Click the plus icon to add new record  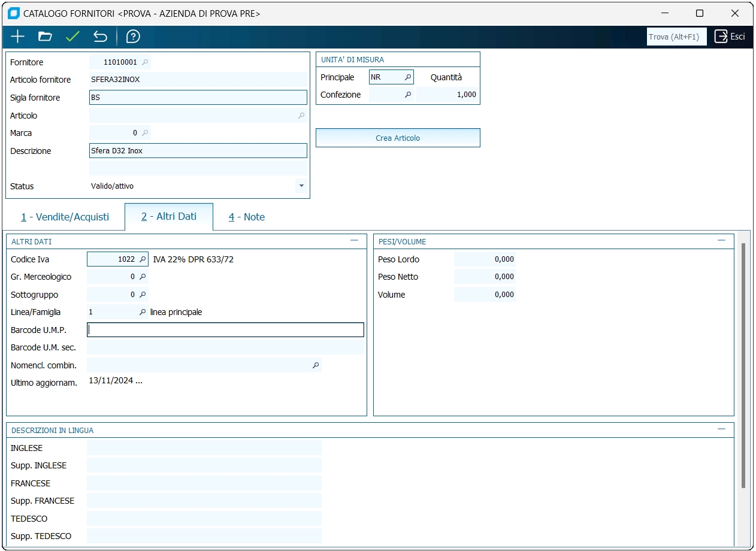coord(18,37)
